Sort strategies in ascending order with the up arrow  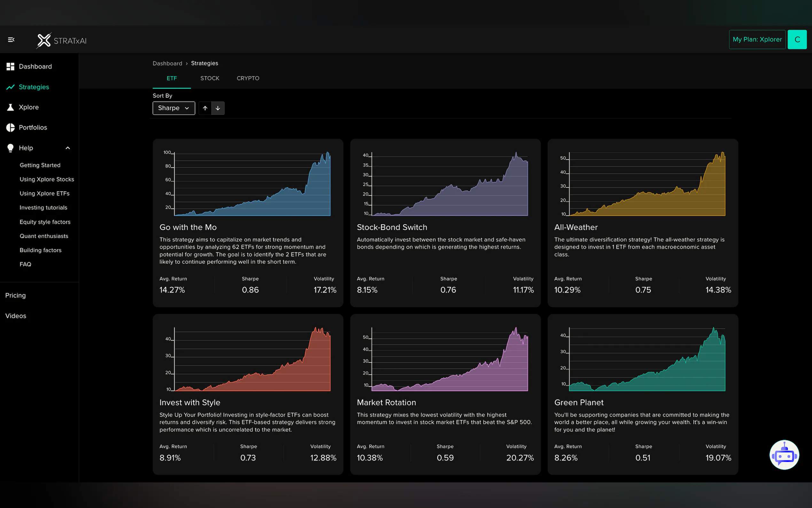(205, 108)
